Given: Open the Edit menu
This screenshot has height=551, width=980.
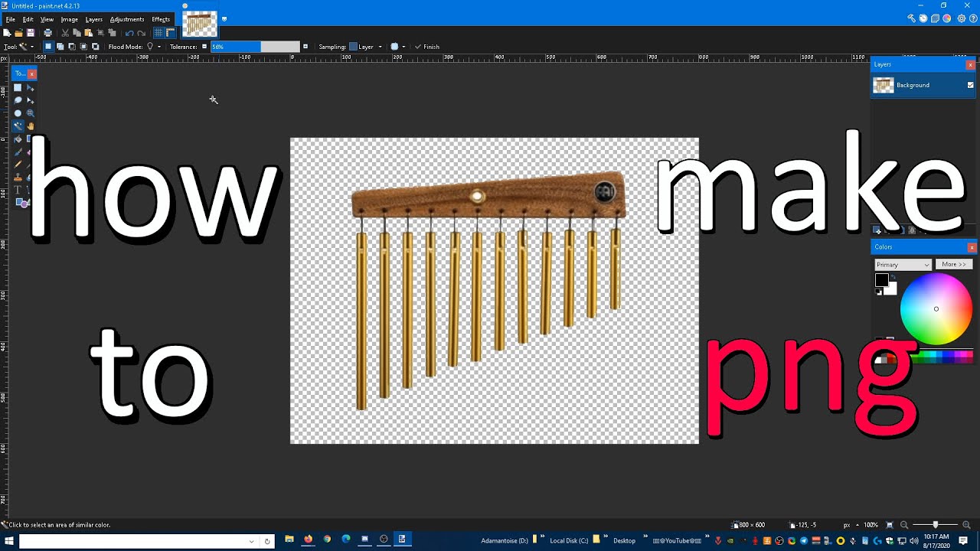Looking at the screenshot, I should [28, 19].
